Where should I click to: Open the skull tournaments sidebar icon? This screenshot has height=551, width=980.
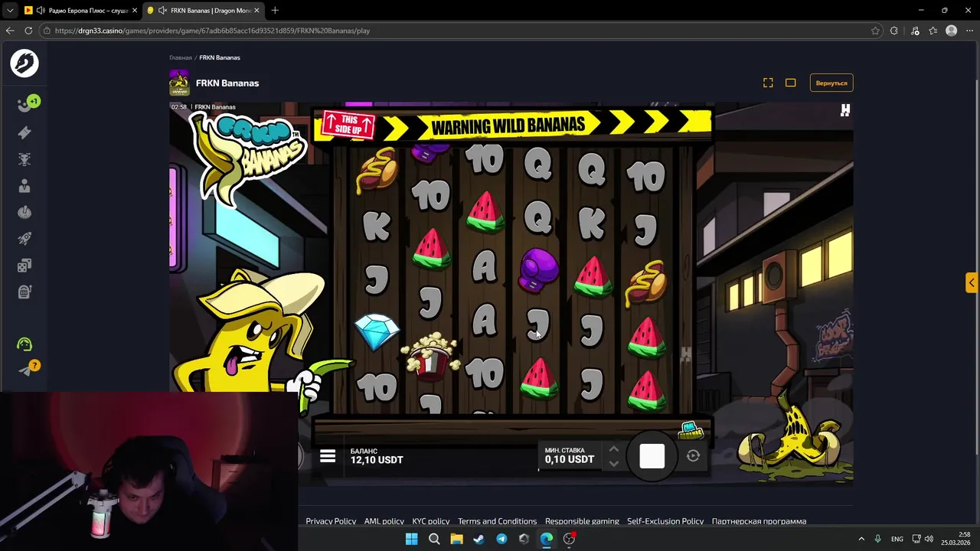(x=24, y=159)
